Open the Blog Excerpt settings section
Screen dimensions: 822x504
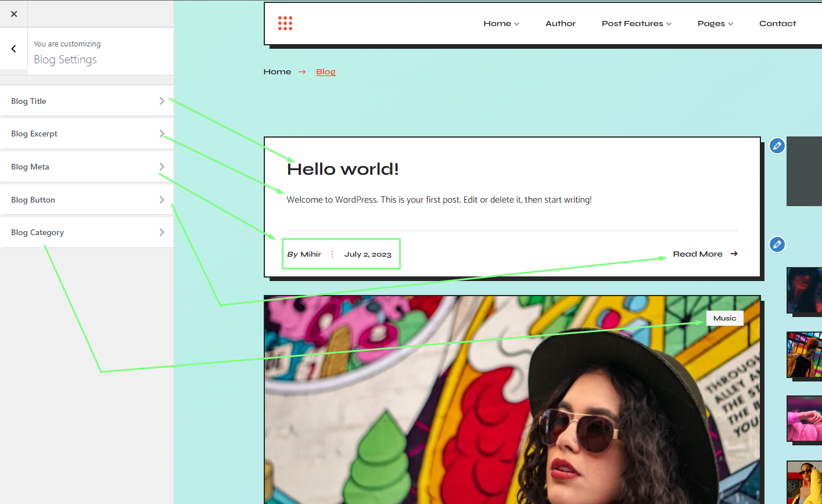pos(87,134)
